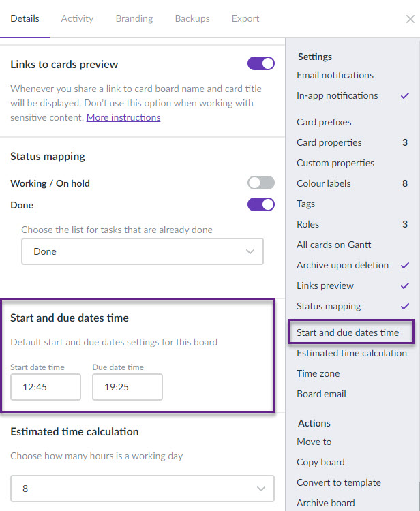Click the Start date time field
Image resolution: width=420 pixels, height=511 pixels.
tap(46, 387)
